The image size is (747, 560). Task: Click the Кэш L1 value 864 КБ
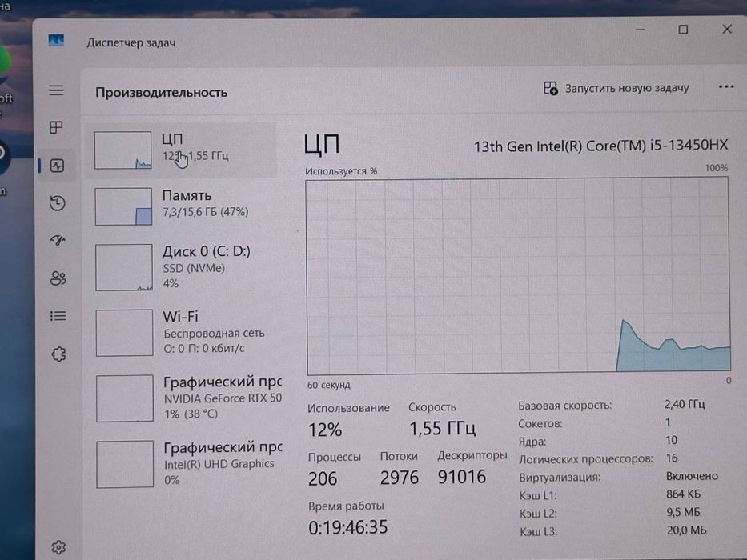click(683, 494)
